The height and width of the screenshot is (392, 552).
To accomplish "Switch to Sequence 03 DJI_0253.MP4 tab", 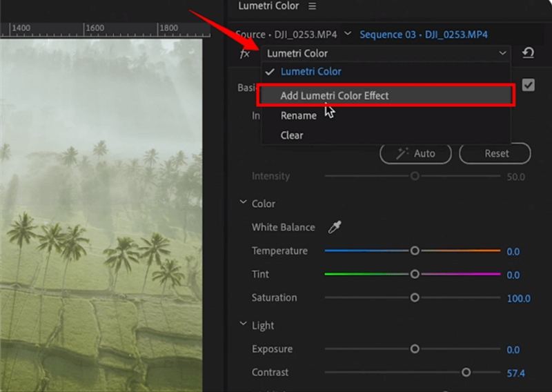I will point(424,35).
